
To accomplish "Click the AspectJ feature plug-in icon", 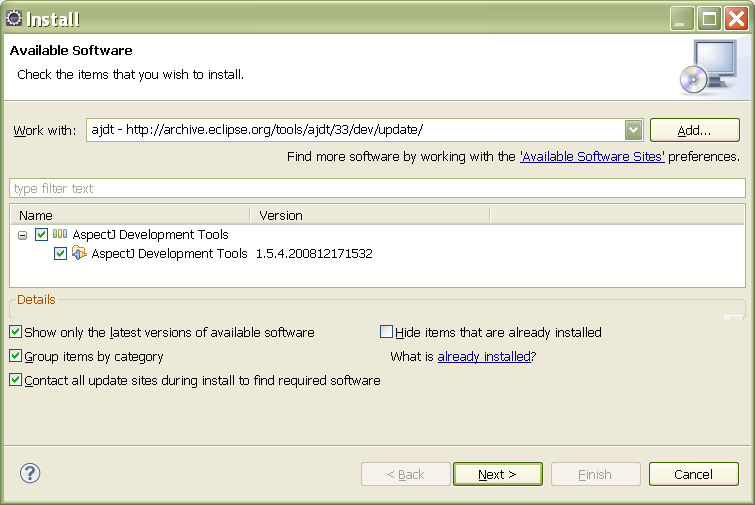I will pyautogui.click(x=79, y=253).
